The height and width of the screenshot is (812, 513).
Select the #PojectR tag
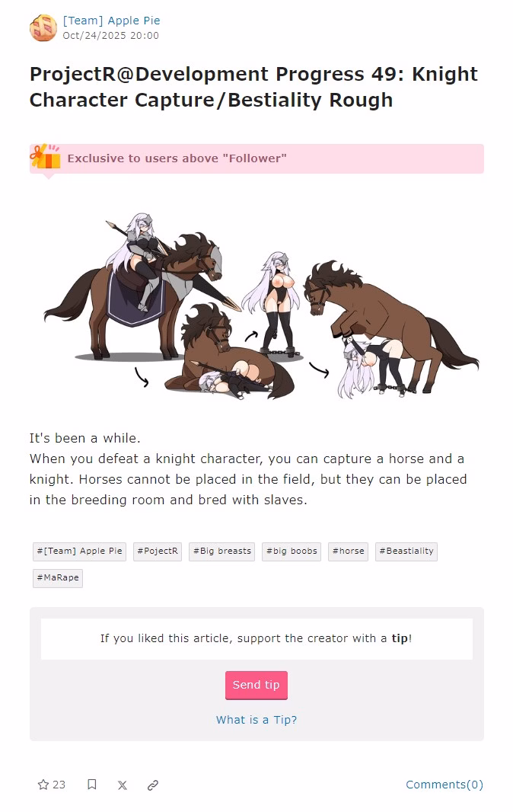point(158,551)
